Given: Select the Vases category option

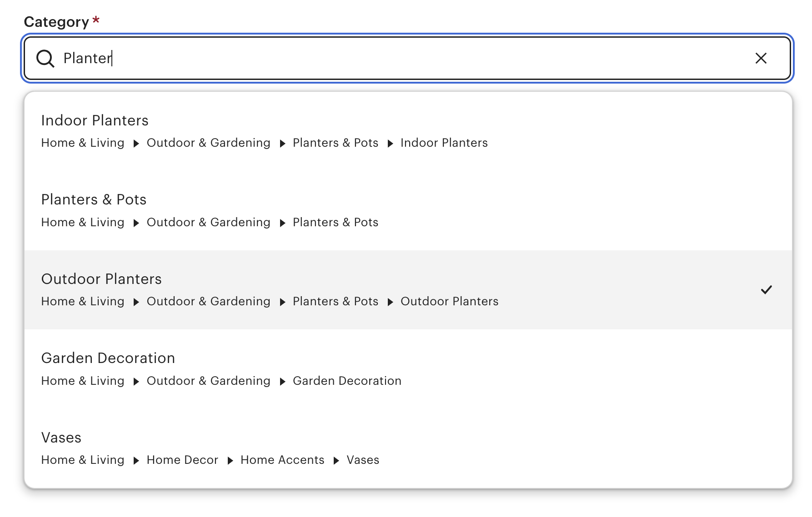Looking at the screenshot, I should coord(408,448).
